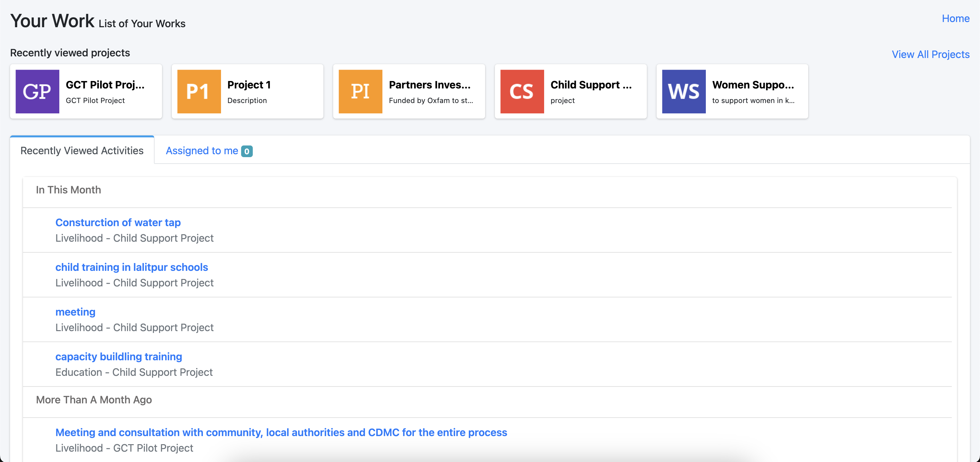Click 'Description' text on Project 1 card
The width and height of the screenshot is (980, 462).
[247, 100]
